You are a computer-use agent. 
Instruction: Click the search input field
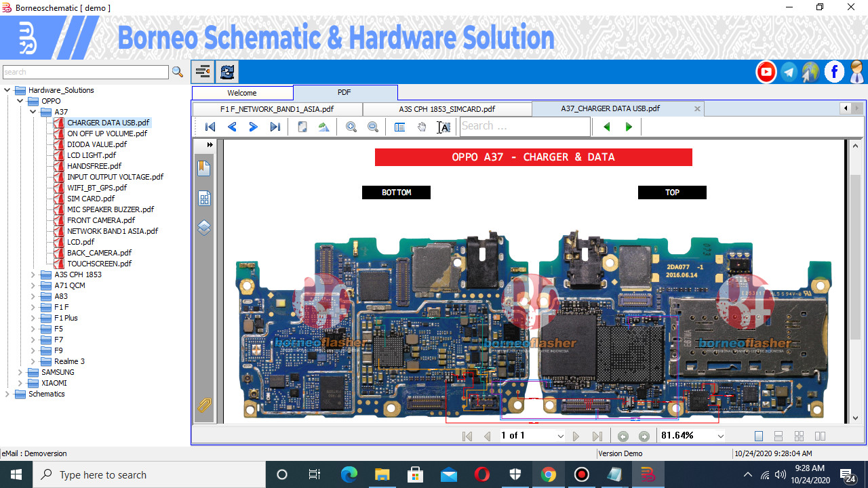click(x=85, y=71)
